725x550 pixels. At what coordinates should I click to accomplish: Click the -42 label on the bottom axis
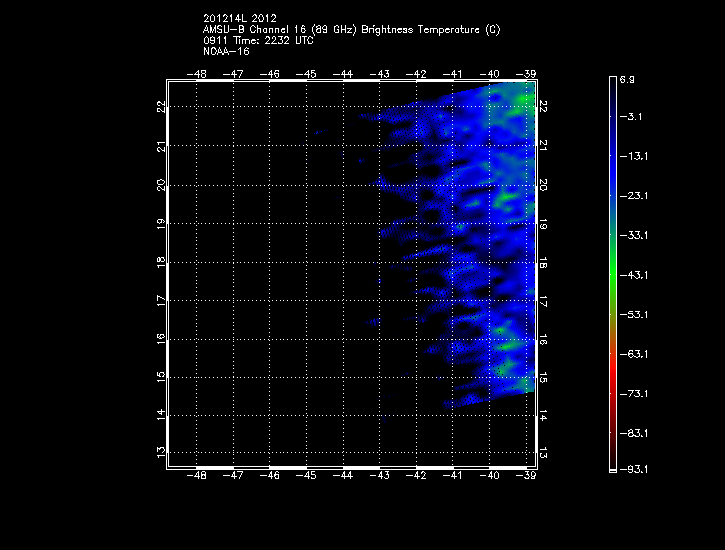(417, 476)
